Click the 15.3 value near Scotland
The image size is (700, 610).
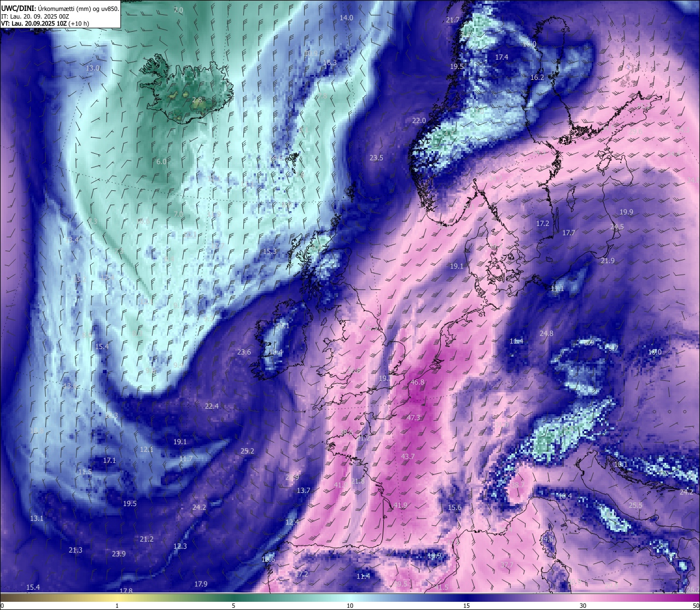click(x=271, y=251)
